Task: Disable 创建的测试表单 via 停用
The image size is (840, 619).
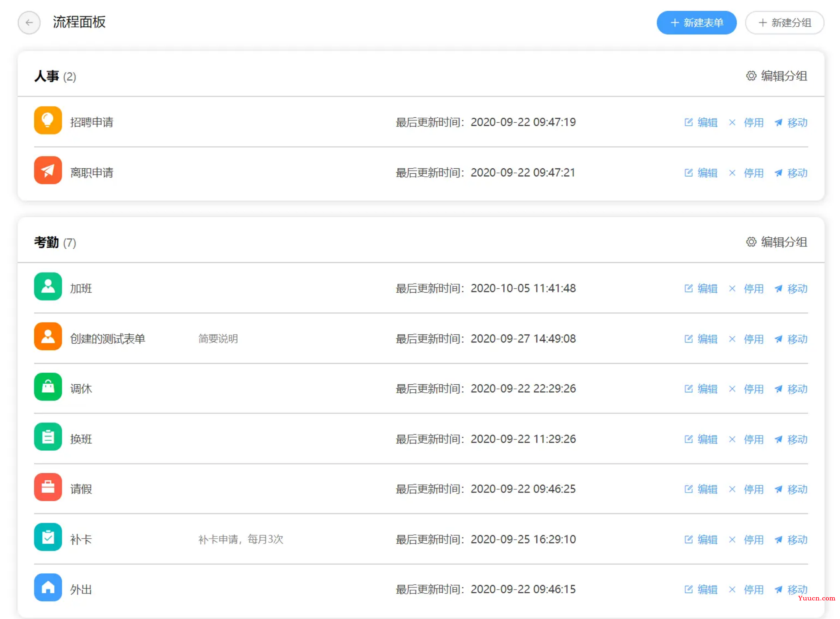Action: (746, 339)
